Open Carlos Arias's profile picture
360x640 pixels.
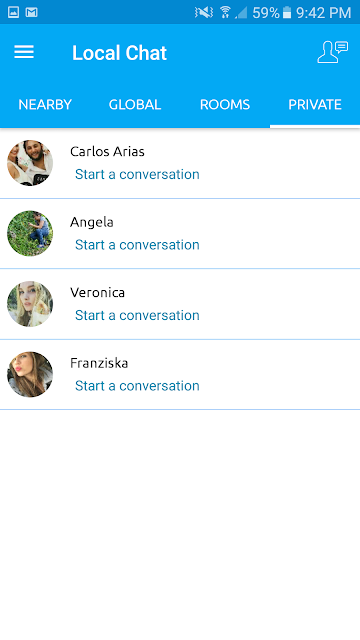pyautogui.click(x=30, y=163)
